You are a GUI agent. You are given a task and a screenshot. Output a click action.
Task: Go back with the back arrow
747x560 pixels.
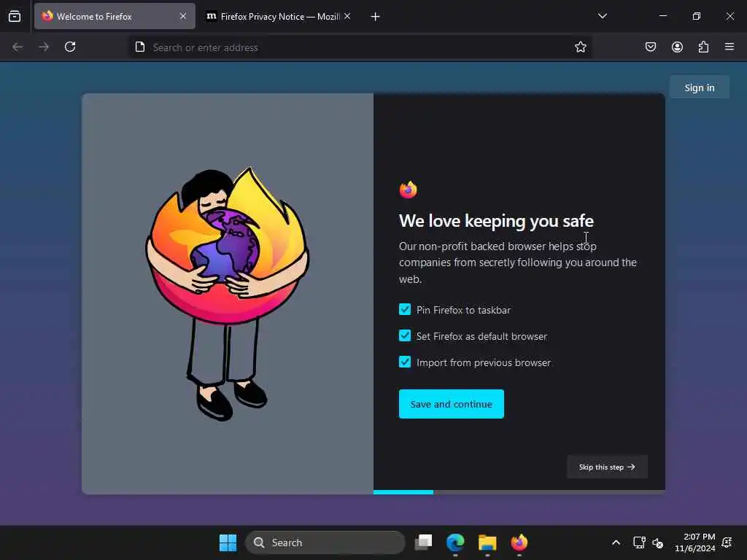18,47
